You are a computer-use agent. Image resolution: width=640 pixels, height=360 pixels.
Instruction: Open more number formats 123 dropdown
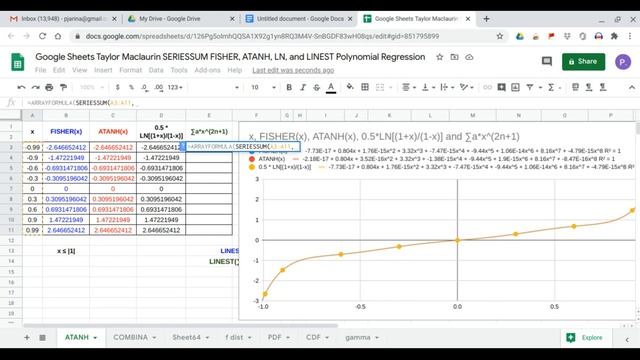[x=175, y=87]
